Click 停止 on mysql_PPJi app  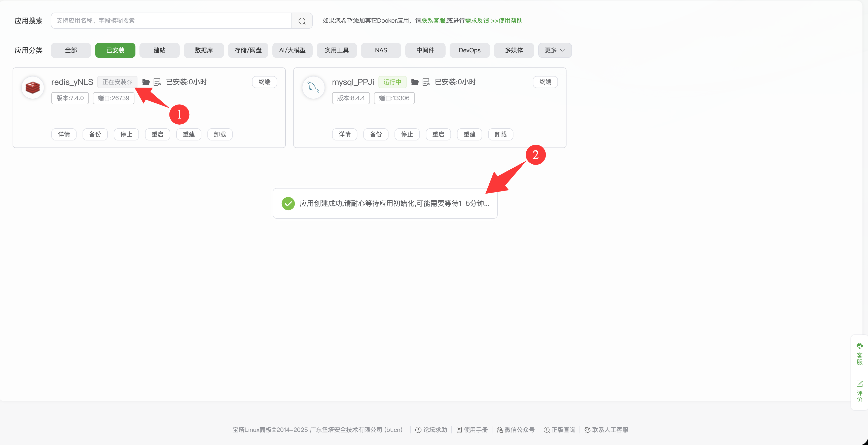click(x=407, y=134)
